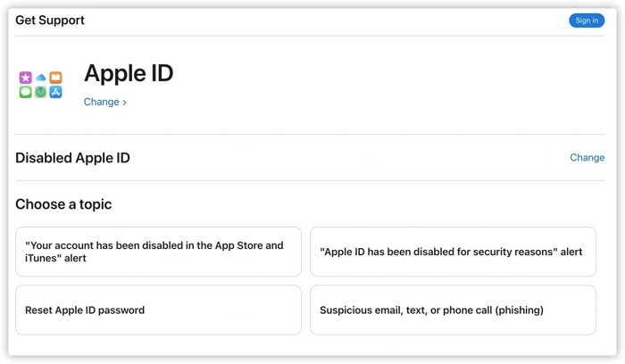The width and height of the screenshot is (625, 364).
Task: Open the Reset Apple ID password topic
Action: tap(158, 310)
